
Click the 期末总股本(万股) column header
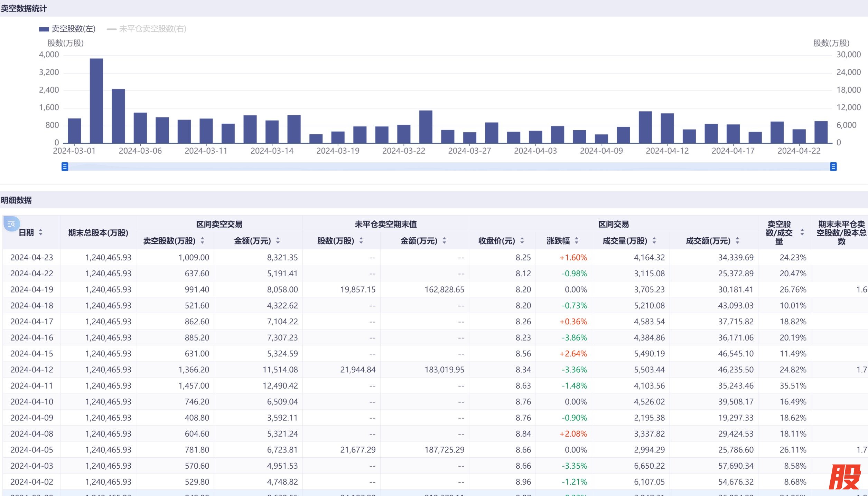pos(98,233)
